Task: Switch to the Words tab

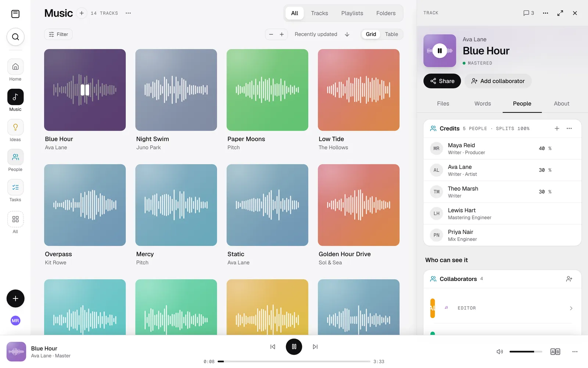Action: click(x=483, y=104)
